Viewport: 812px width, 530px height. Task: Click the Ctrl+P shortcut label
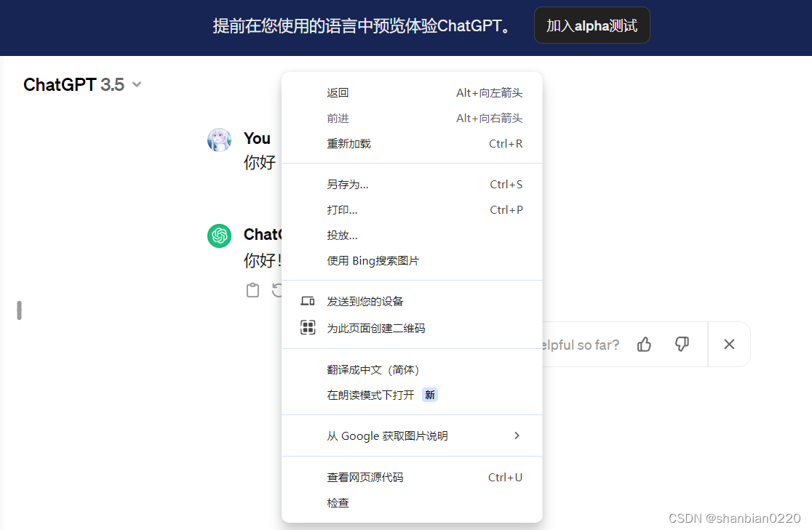[x=506, y=210]
